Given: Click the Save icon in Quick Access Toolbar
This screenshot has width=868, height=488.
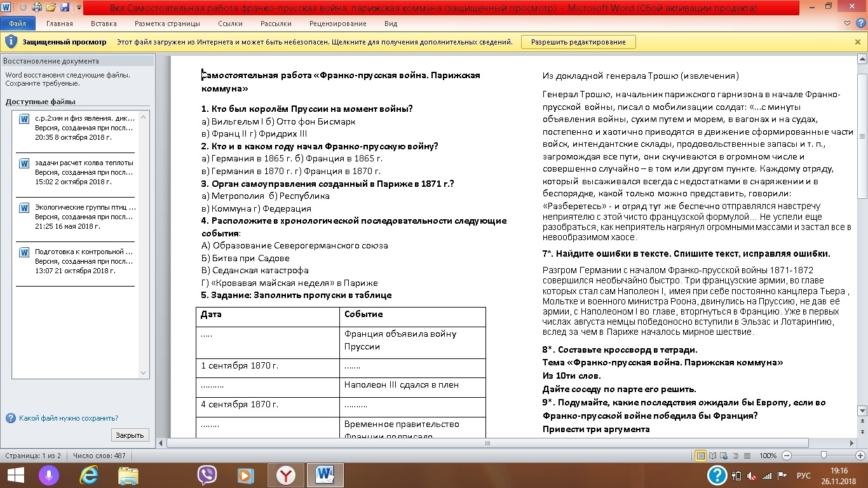Looking at the screenshot, I should pyautogui.click(x=64, y=8).
